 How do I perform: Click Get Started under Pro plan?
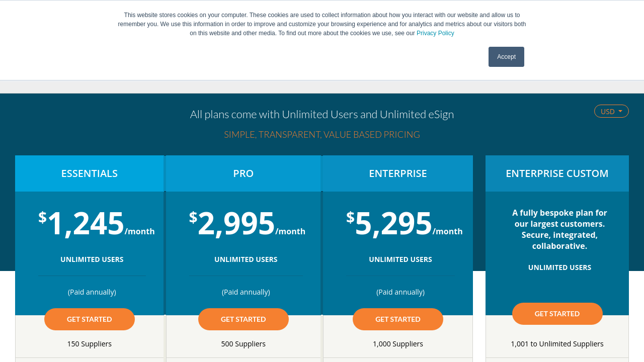coord(244,319)
